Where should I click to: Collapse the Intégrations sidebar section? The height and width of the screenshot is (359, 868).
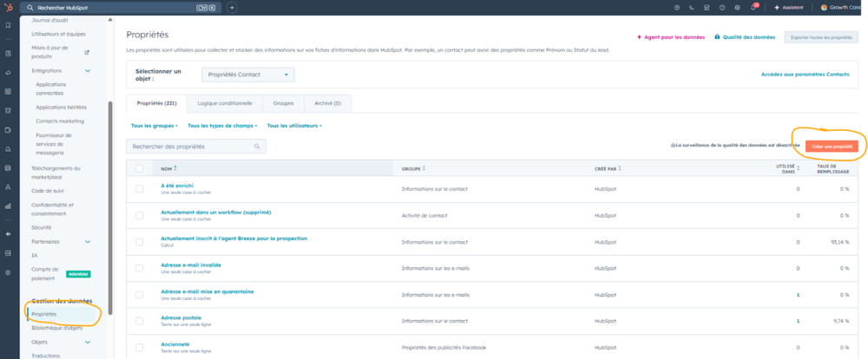tap(88, 71)
